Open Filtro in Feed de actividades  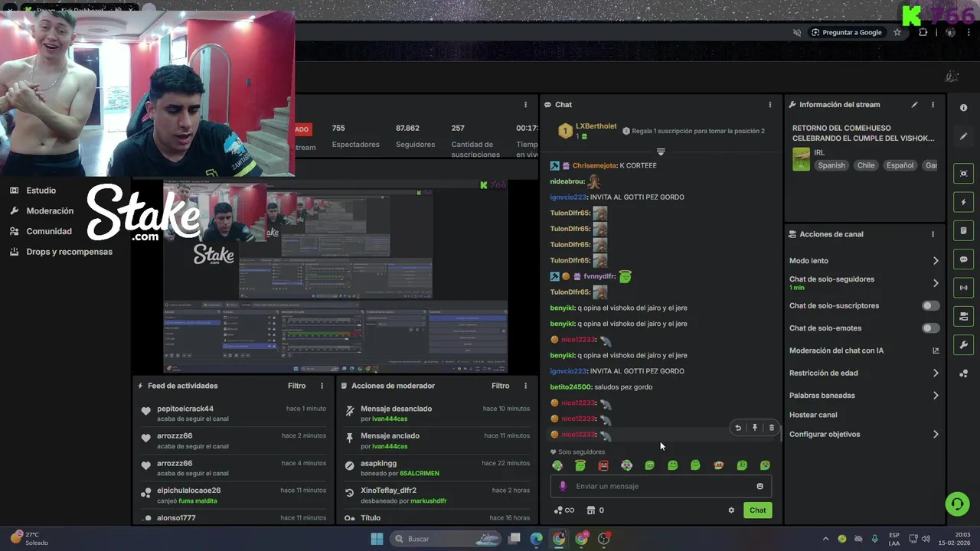[x=297, y=386]
